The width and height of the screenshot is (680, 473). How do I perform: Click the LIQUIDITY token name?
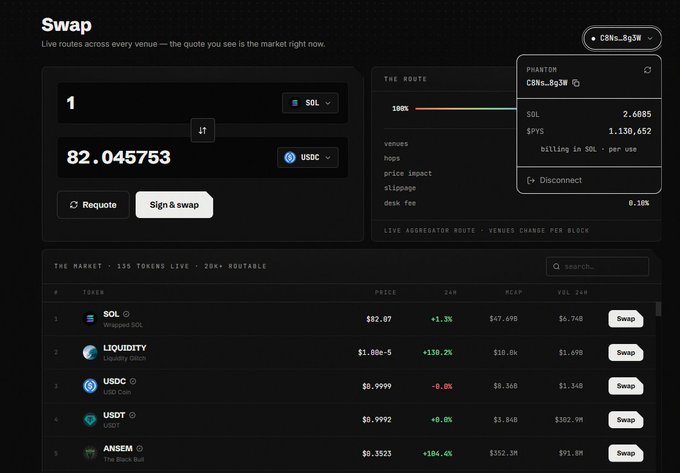pos(124,348)
